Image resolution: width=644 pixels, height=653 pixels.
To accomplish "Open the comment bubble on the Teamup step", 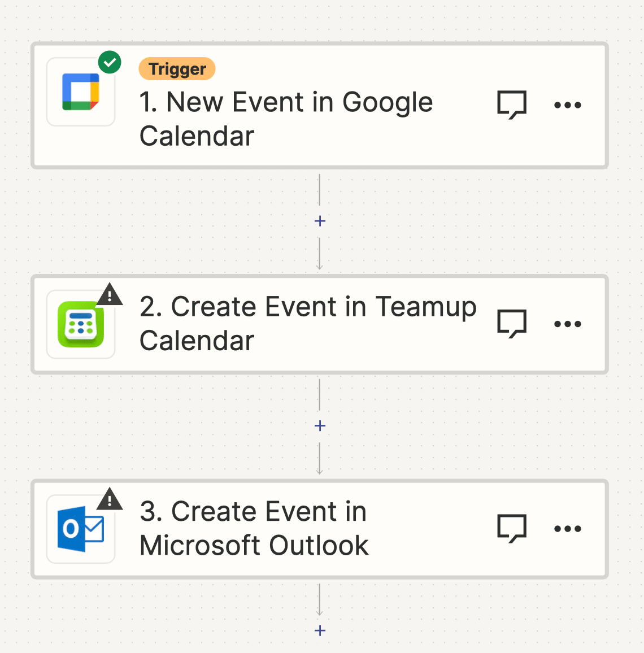I will (x=511, y=323).
